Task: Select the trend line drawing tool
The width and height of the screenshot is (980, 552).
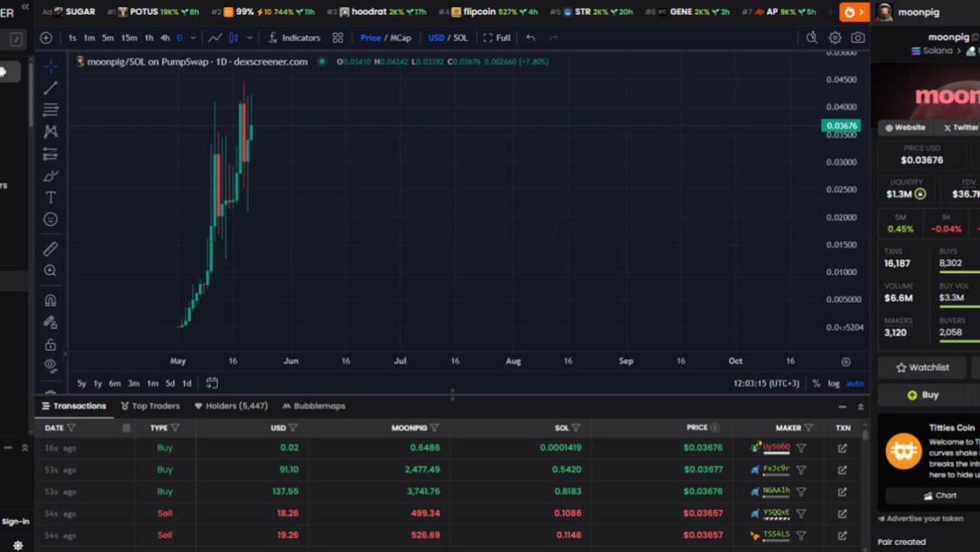Action: click(51, 88)
